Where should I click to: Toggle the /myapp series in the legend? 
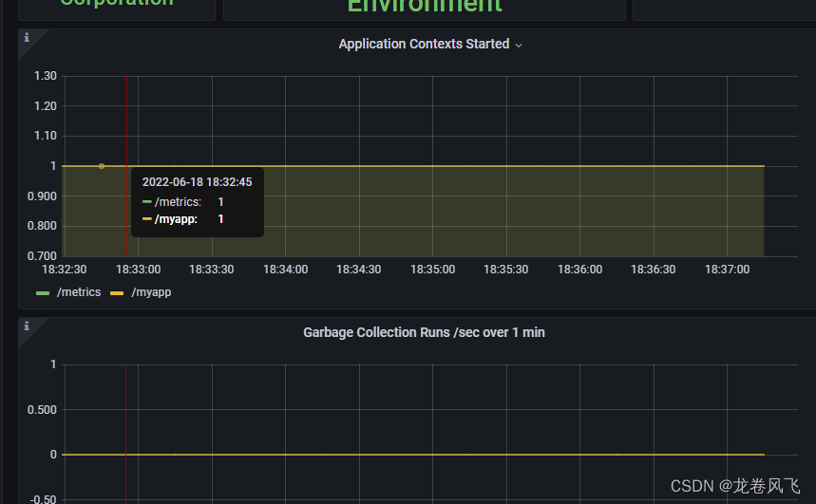click(151, 292)
